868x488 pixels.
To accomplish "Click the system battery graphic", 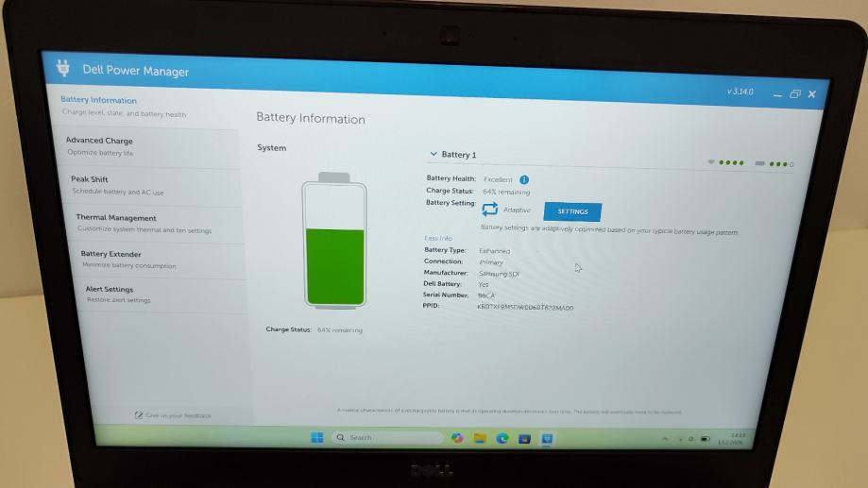I will [x=334, y=240].
